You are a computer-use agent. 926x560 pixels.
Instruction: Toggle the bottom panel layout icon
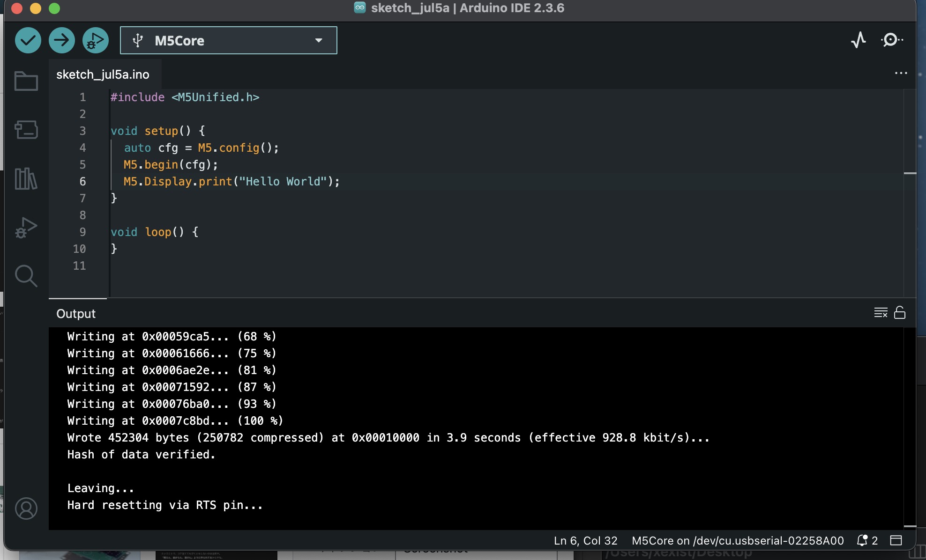coord(896,541)
